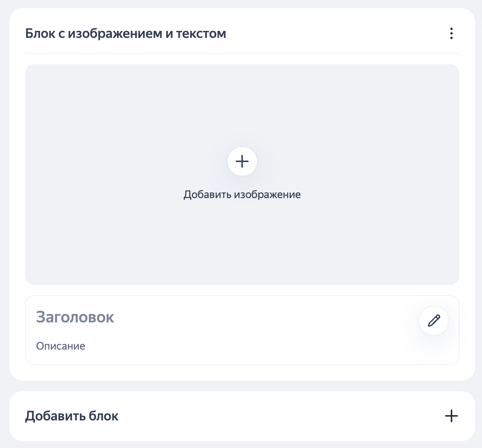Click gray page background between the cards
The image size is (482, 448).
pos(242,386)
